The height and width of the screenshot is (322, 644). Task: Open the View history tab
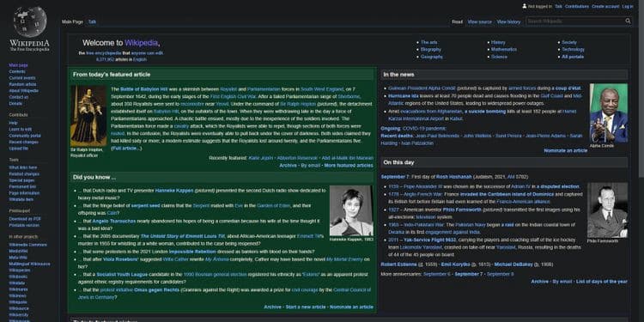click(x=508, y=21)
